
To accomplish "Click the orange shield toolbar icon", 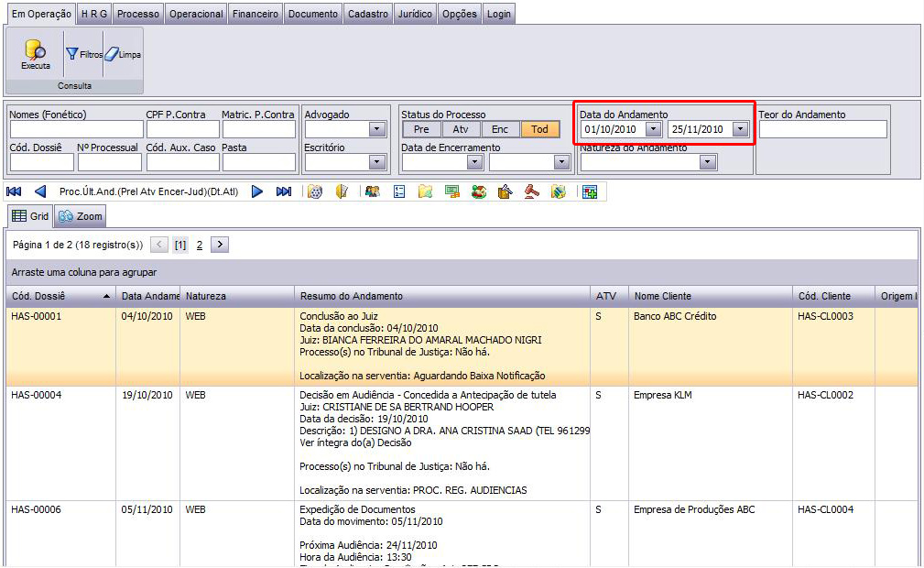I will [x=342, y=191].
